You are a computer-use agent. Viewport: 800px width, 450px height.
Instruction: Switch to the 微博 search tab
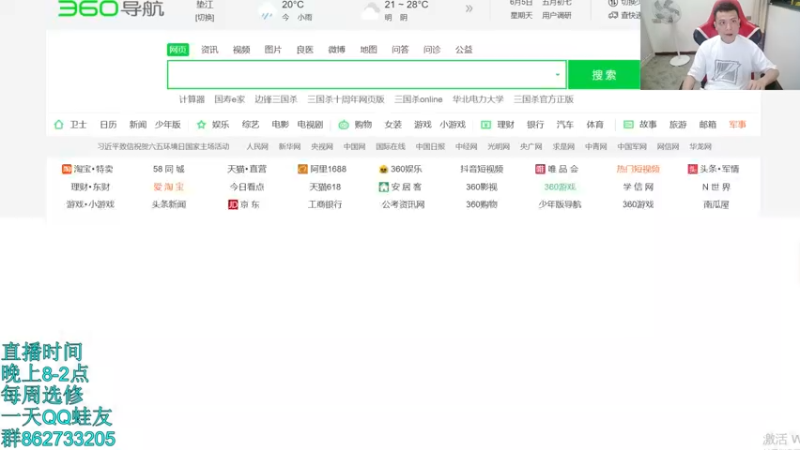click(336, 49)
